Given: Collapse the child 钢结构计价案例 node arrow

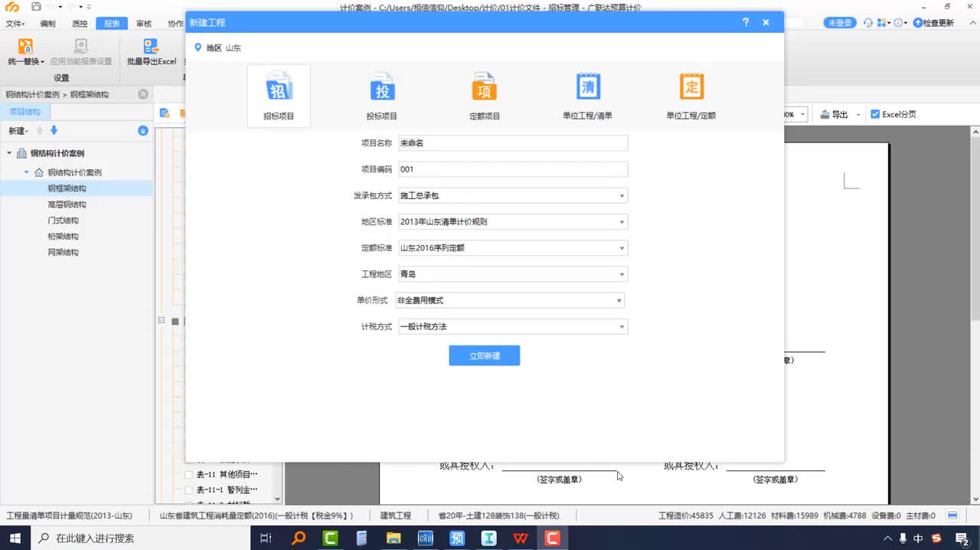Looking at the screenshot, I should pos(27,172).
